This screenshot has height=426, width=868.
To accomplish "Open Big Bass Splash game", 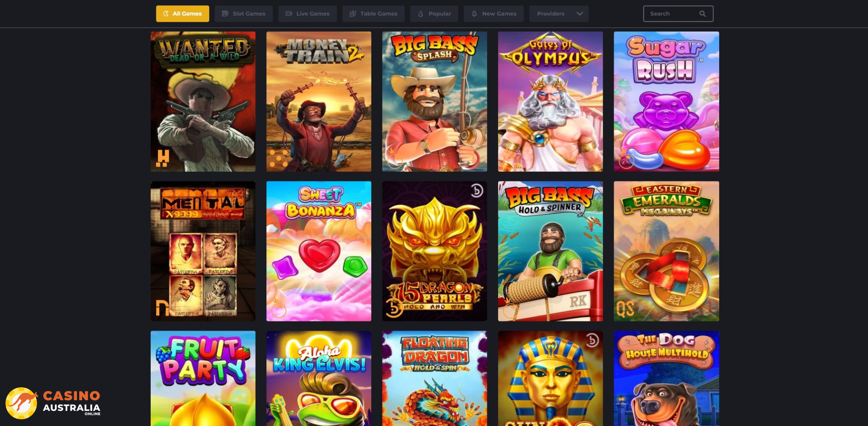I will (434, 101).
